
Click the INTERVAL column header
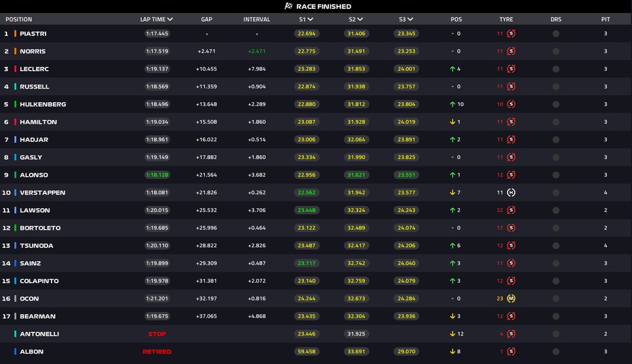[x=257, y=19]
